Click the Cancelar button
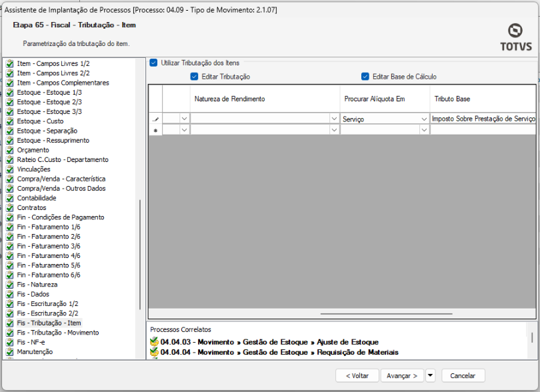The image size is (540, 392). pyautogui.click(x=463, y=375)
